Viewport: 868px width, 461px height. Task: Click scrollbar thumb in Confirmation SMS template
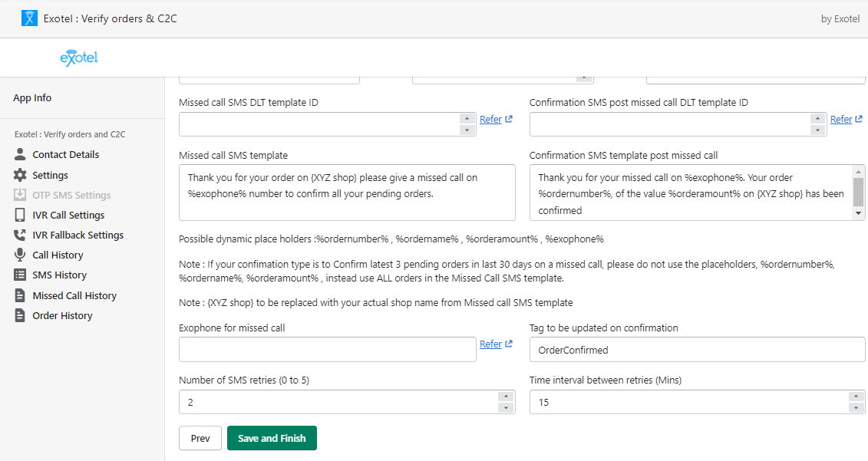pos(859,192)
